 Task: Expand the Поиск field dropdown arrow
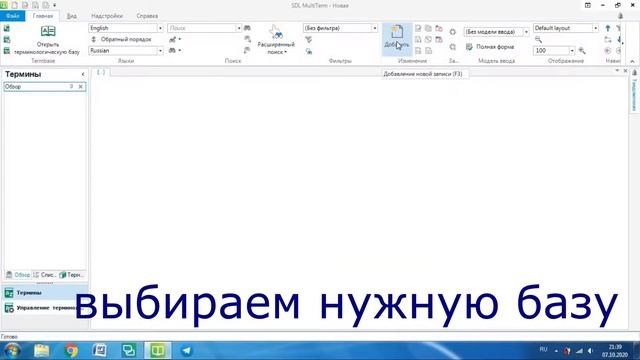coord(239,28)
